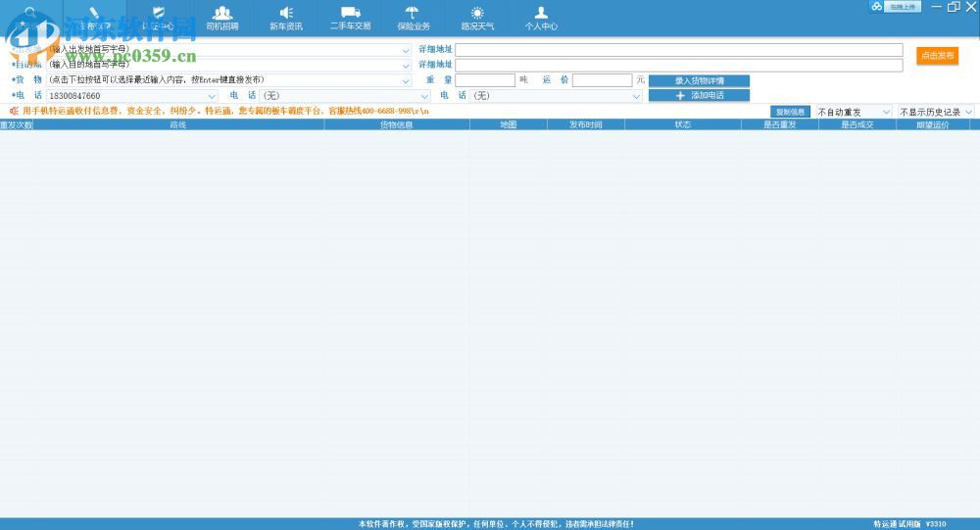The width and height of the screenshot is (980, 530).
Task: Open the 个人中心 personal center
Action: 541,19
